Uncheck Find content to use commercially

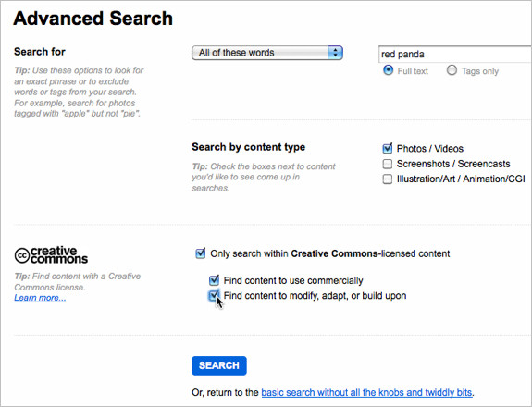pos(214,280)
